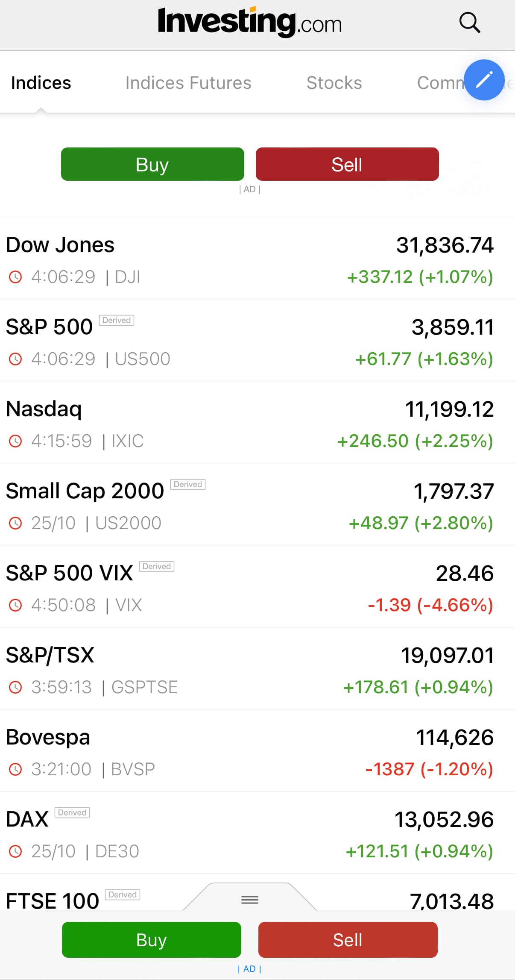The image size is (515, 980).
Task: Click the clock icon in Bovespa row
Action: click(x=15, y=769)
